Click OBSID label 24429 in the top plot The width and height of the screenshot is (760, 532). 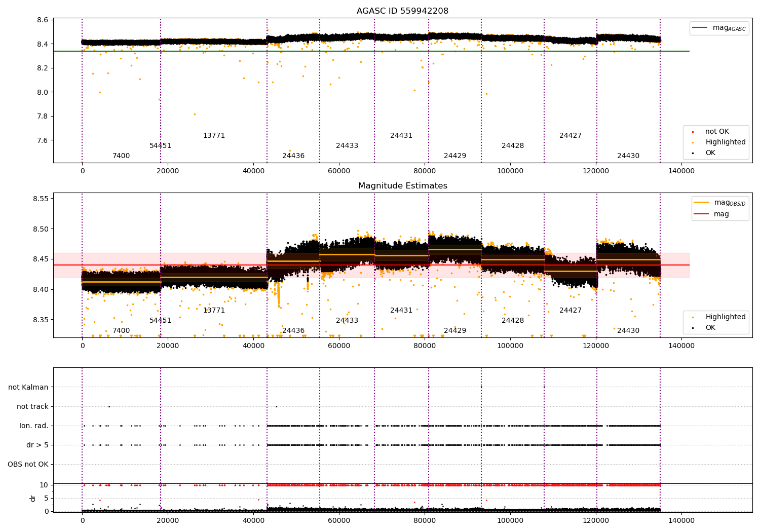pyautogui.click(x=455, y=156)
